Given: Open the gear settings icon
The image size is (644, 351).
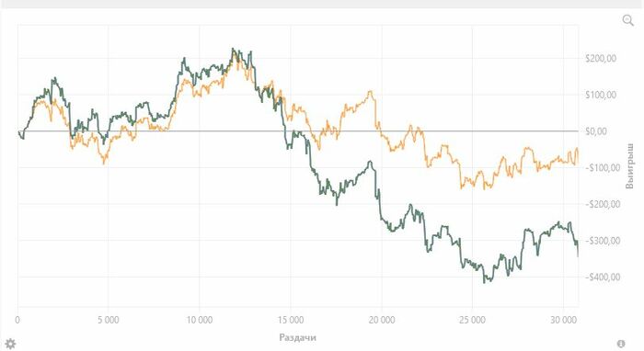Looking at the screenshot, I should pos(10,344).
